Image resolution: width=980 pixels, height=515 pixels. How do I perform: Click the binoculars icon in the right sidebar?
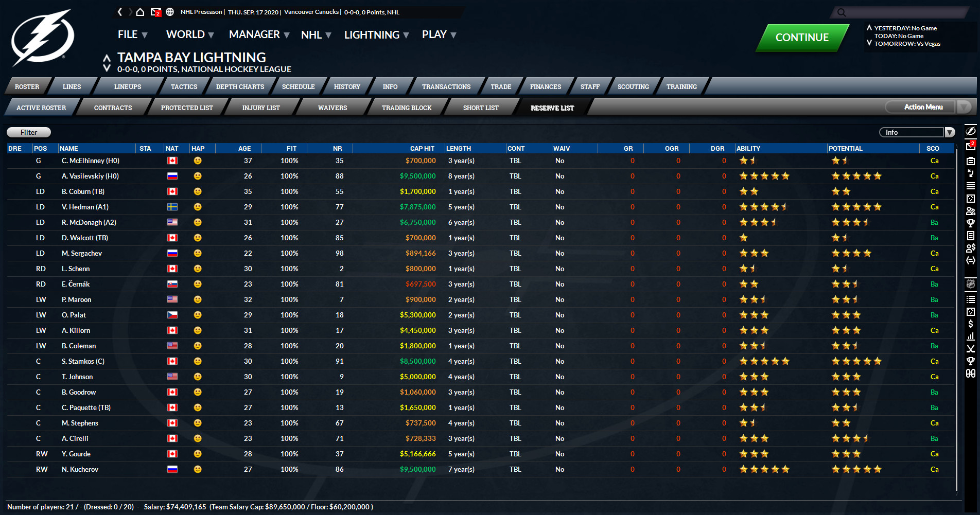tap(970, 374)
